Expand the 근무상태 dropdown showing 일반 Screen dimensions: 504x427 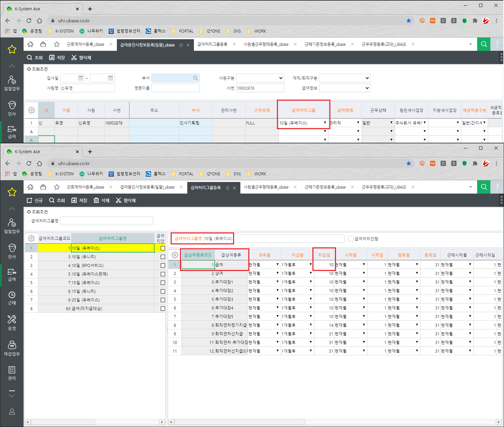[391, 123]
